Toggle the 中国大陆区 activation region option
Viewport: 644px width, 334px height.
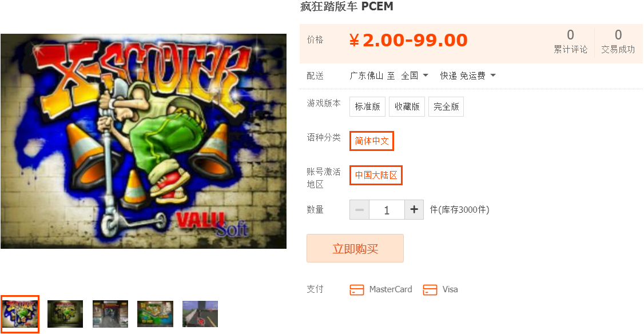376,175
